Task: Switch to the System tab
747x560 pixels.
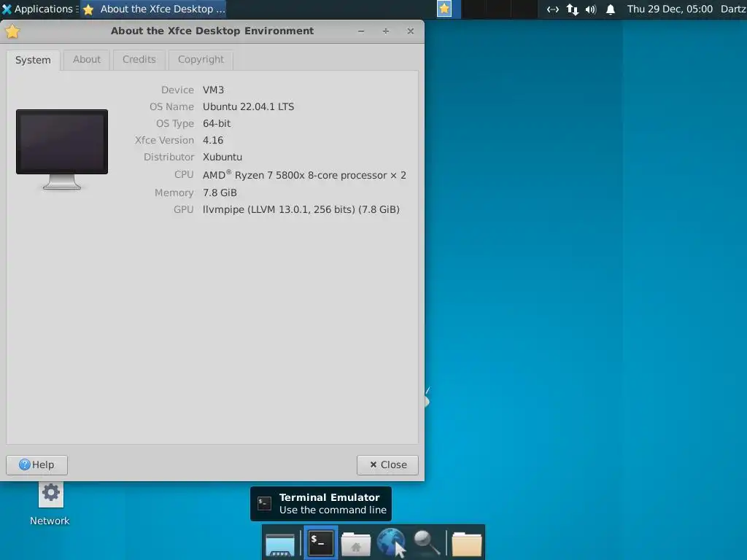Action: click(33, 60)
